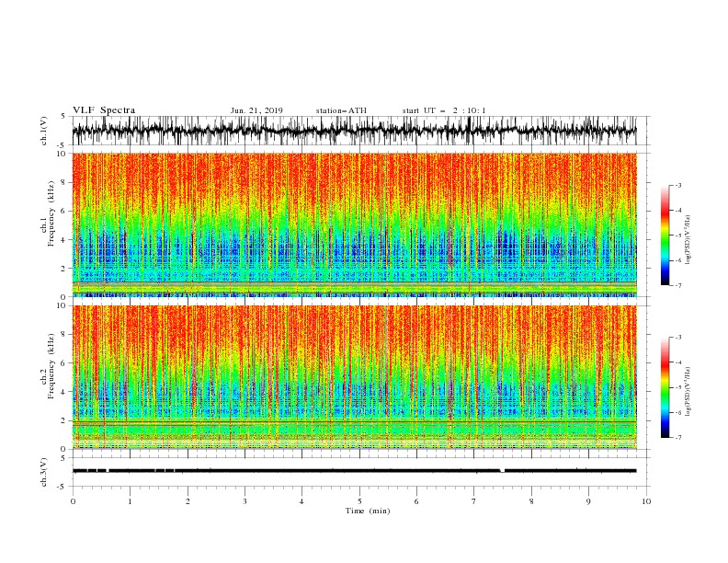The image size is (728, 563).
Task: Click the "station=ATH" header label
Action: 341,110
